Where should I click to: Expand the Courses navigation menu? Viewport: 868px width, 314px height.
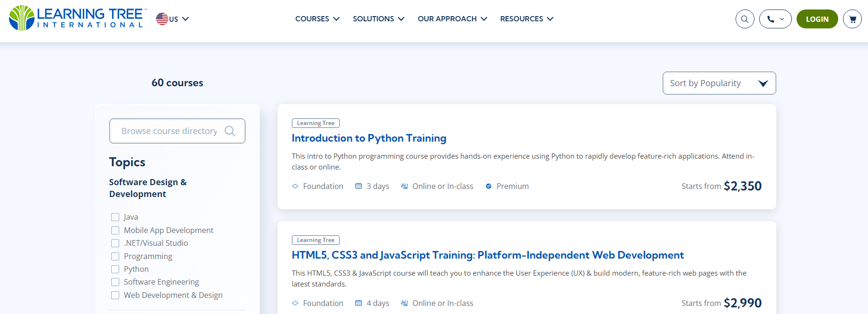[317, 19]
